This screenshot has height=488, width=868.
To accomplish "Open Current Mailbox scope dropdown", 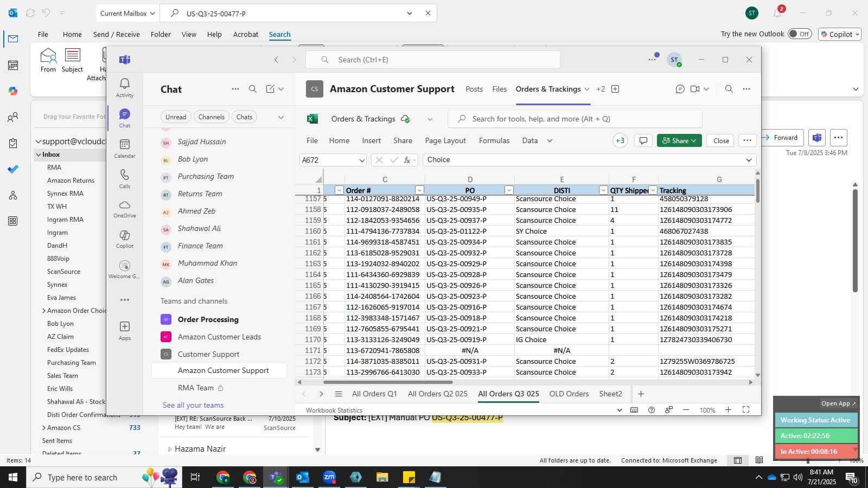I will click(x=128, y=13).
